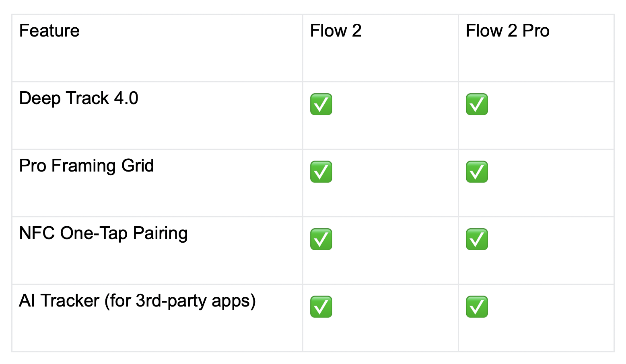626x364 pixels.
Task: Click the Deep Track 4.0 checkmark under Flow 2
Action: click(321, 104)
